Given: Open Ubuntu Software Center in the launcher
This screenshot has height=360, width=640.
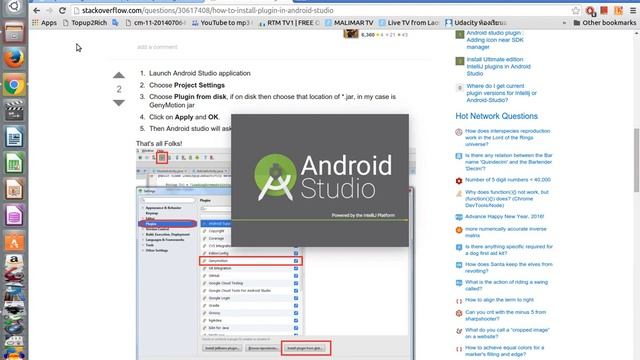Looking at the screenshot, I should (14, 242).
